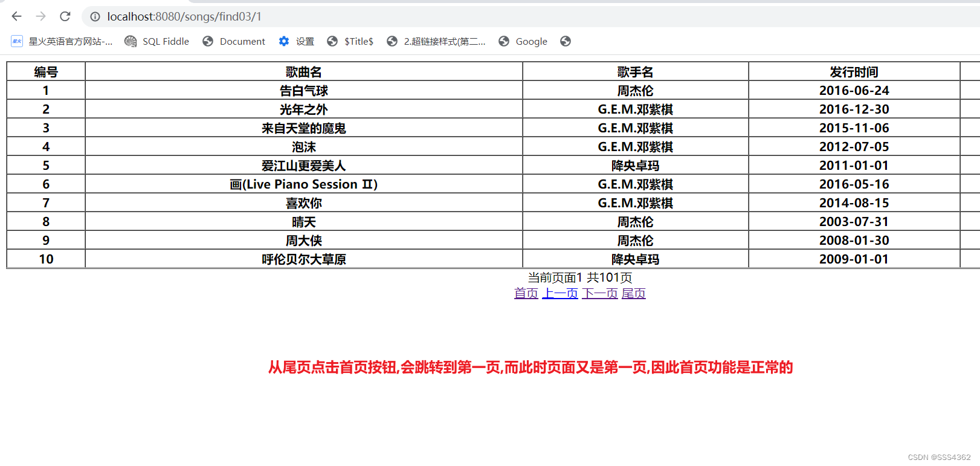The height and width of the screenshot is (466, 980).
Task: Open the 设置 gear bookmark
Action: (x=296, y=41)
